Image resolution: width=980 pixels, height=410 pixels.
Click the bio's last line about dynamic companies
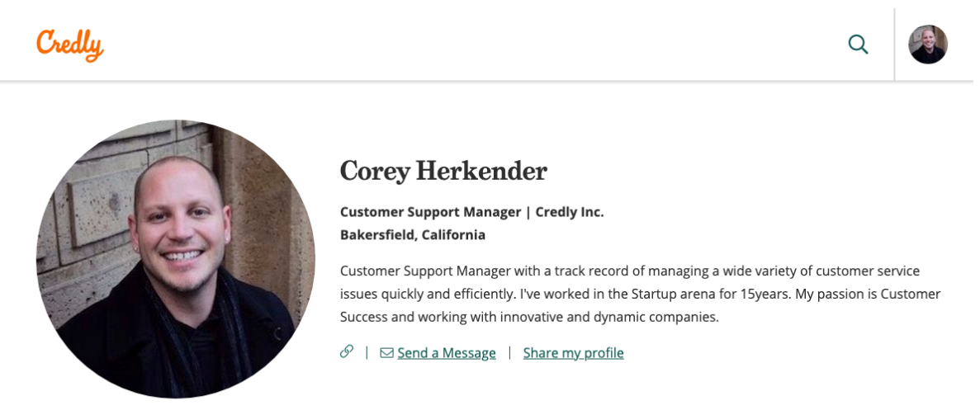[529, 317]
